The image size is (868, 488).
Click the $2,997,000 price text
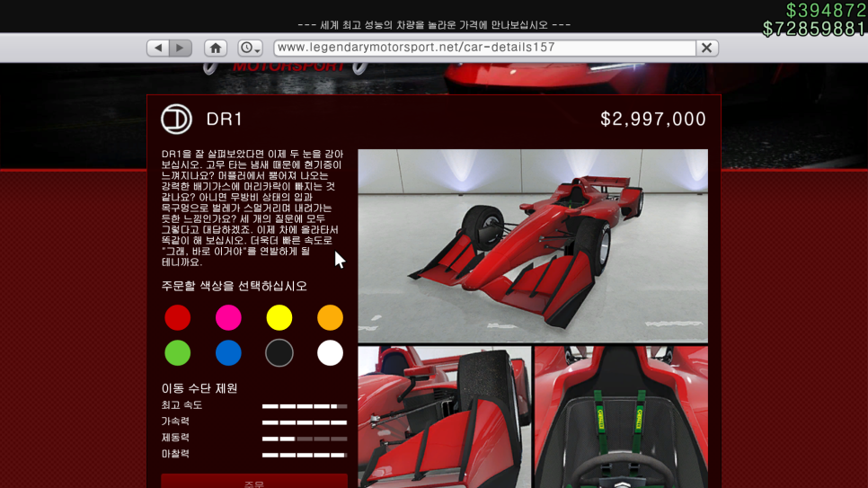point(653,120)
